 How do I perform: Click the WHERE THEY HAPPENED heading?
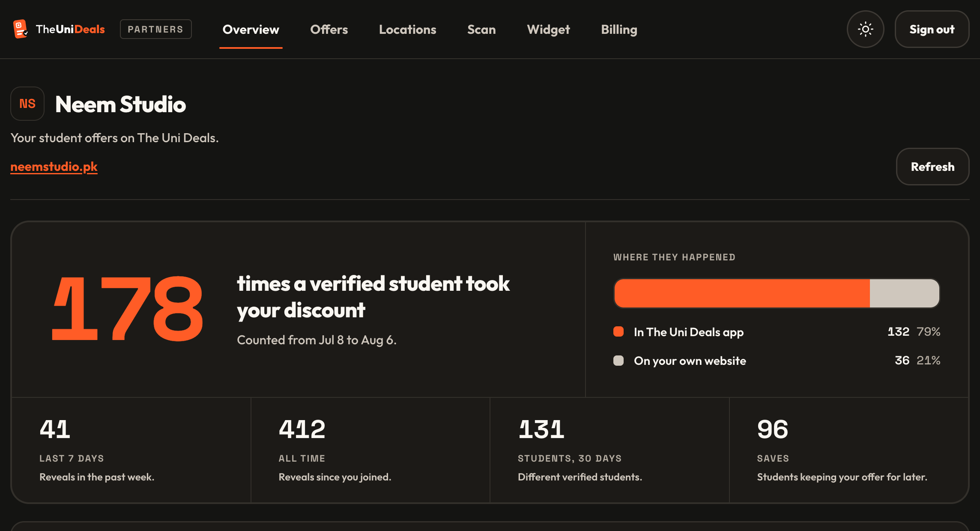pos(674,257)
